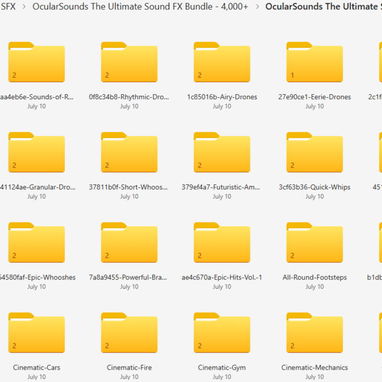Select the 'Granular-Dro...' folder name label

[37, 187]
